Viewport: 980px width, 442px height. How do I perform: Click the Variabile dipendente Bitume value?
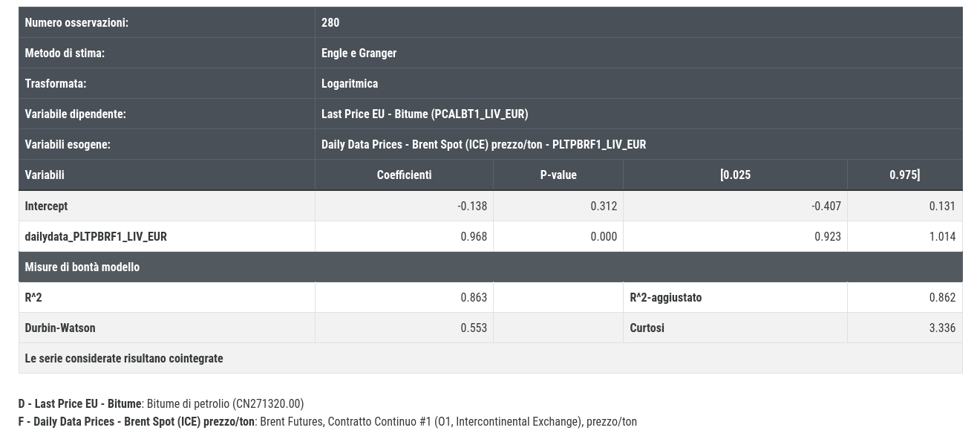(638, 114)
